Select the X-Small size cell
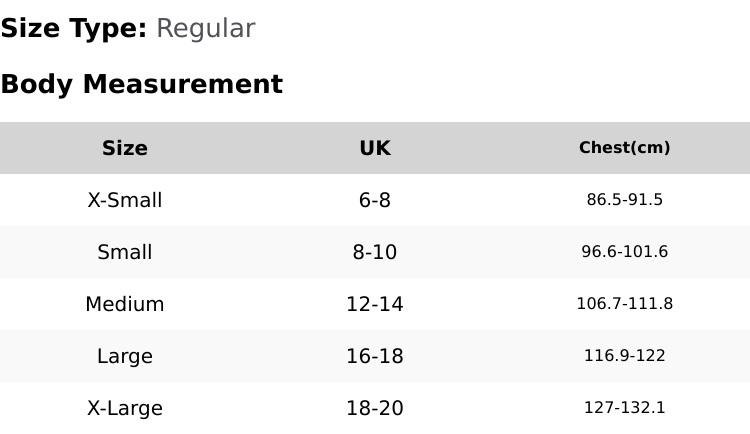Viewport: 750px width, 434px height. coord(125,200)
